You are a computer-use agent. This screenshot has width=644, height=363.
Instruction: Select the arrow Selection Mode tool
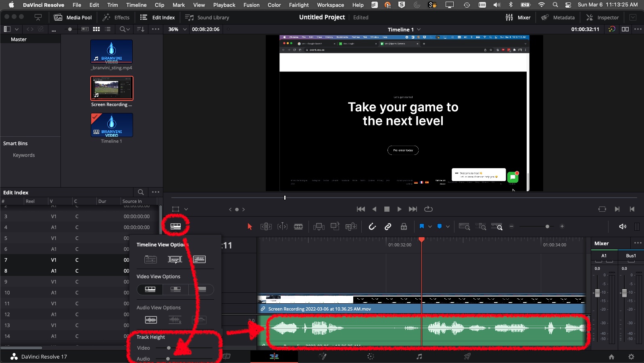(x=250, y=227)
